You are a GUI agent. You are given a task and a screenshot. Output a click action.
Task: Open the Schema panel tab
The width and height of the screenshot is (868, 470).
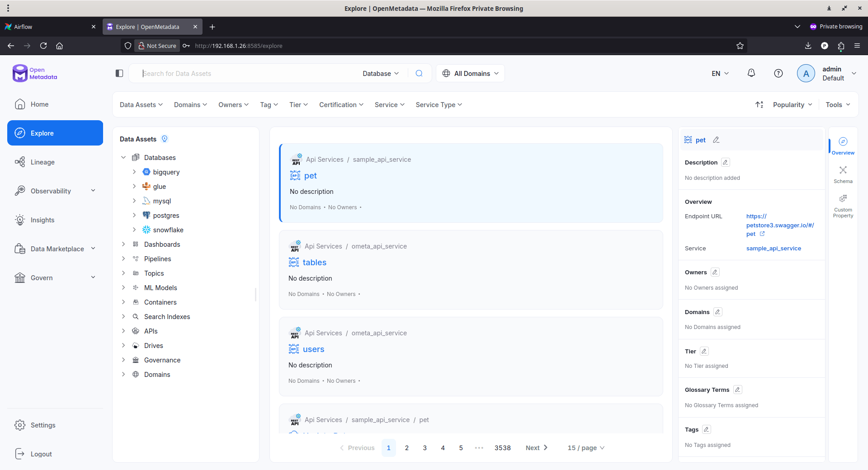coord(843,174)
